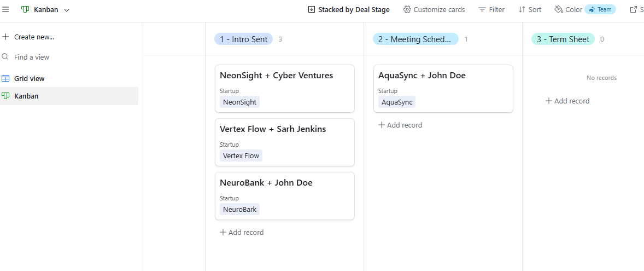Click the 1 - Intro Sent stack label

point(244,39)
